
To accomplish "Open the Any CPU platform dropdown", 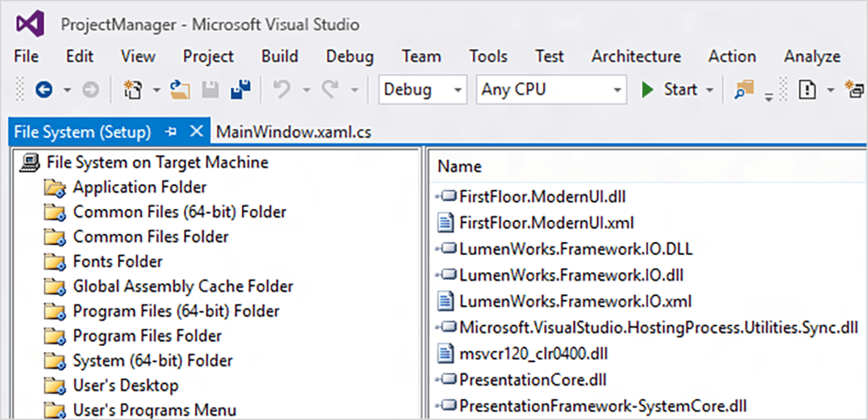I will click(x=617, y=90).
